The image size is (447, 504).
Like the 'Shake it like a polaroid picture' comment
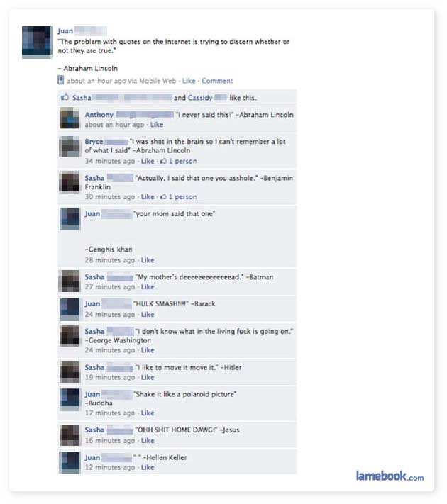(x=148, y=413)
